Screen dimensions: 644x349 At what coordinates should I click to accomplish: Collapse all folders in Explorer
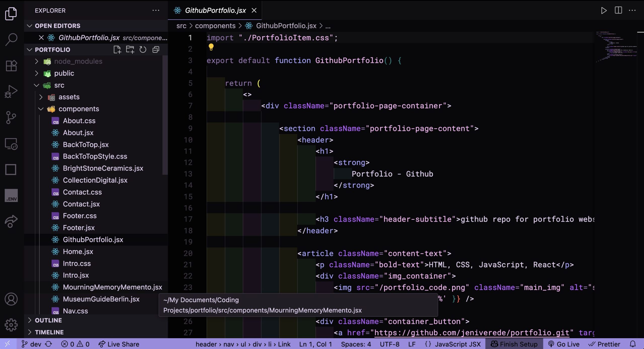(x=156, y=50)
